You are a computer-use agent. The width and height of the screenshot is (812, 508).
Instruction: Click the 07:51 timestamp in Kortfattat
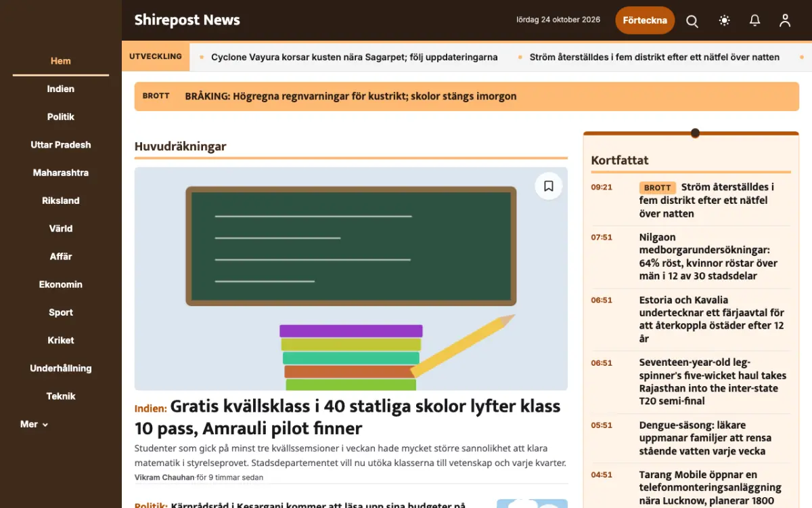tap(602, 238)
